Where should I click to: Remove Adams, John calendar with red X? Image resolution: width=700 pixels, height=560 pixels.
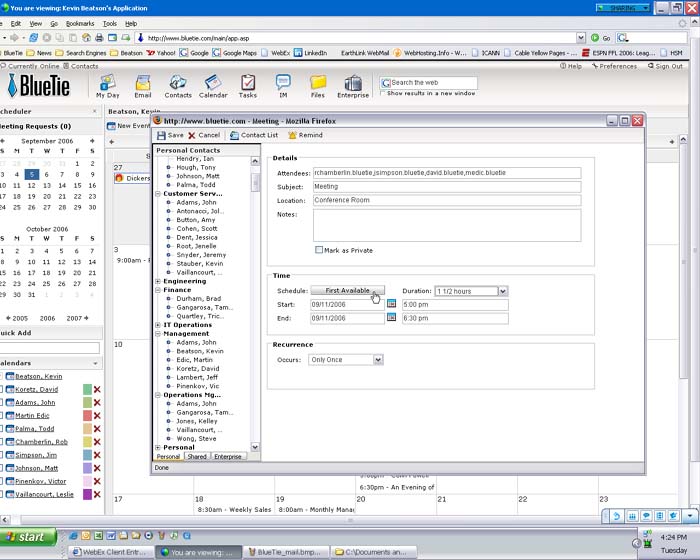(x=97, y=402)
